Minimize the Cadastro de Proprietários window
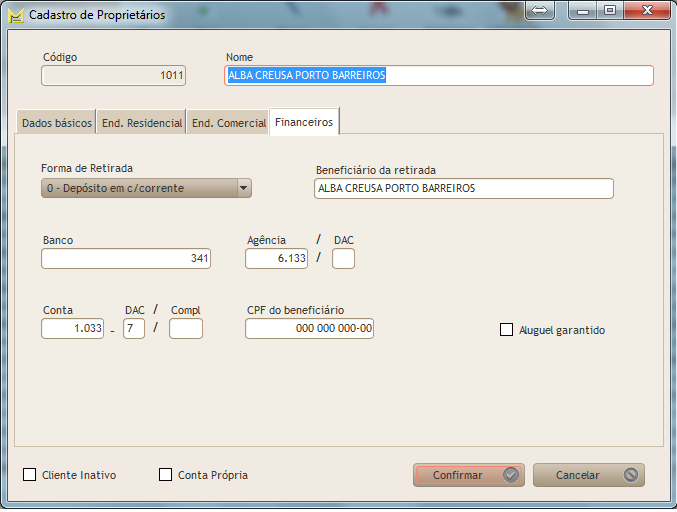Image resolution: width=677 pixels, height=512 pixels. tap(584, 11)
